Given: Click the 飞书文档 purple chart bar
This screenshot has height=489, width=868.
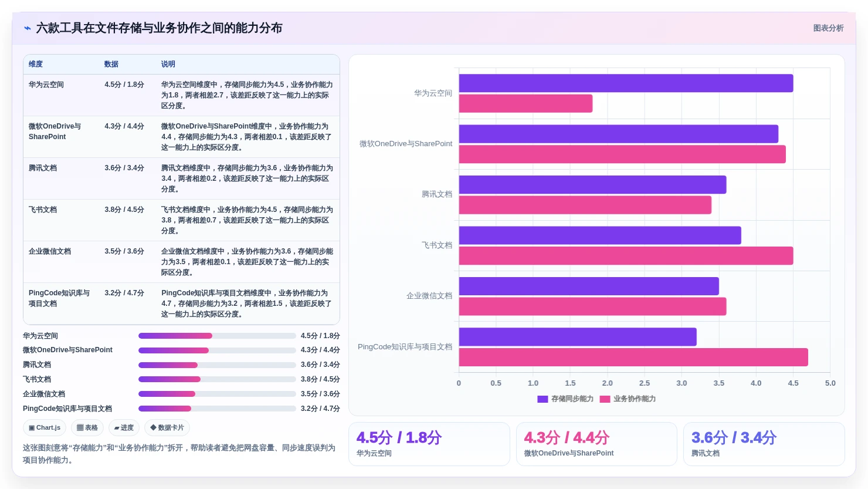Looking at the screenshot, I should 600,235.
